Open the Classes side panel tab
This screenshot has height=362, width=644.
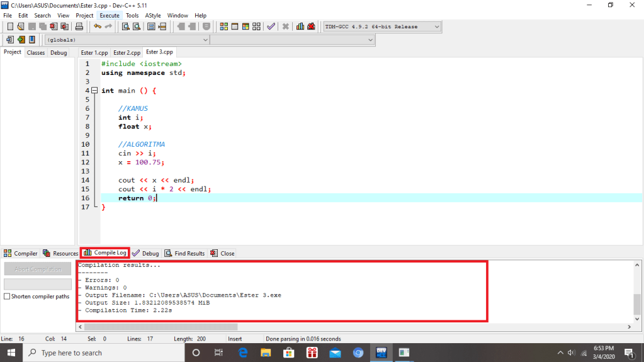point(36,53)
